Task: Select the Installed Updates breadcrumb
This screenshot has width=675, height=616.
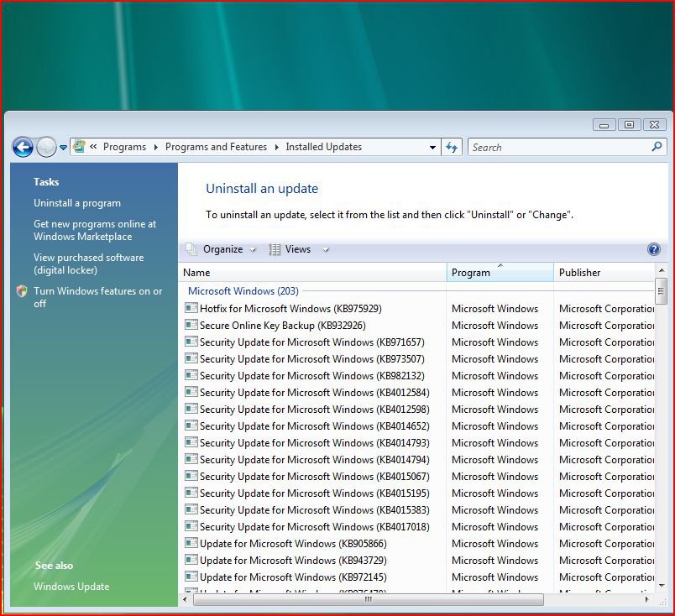Action: coord(324,147)
